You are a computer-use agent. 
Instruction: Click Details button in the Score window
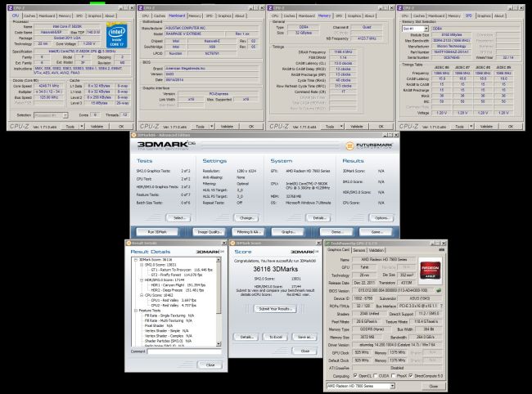click(246, 337)
